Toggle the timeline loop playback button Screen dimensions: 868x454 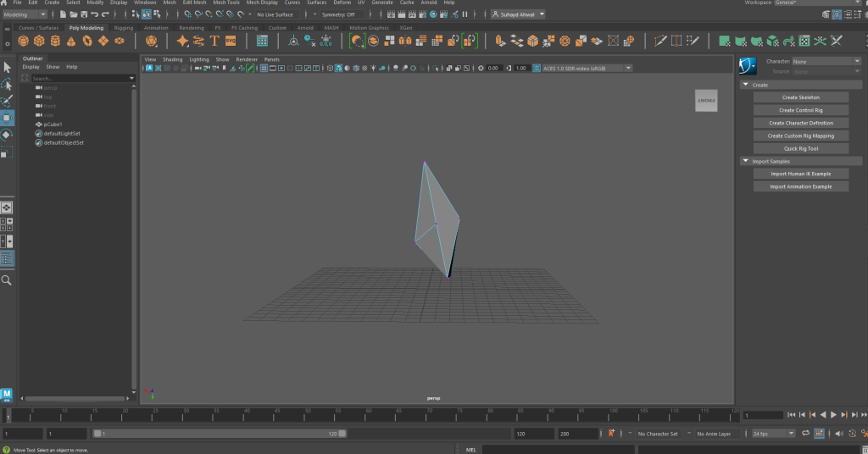(807, 434)
